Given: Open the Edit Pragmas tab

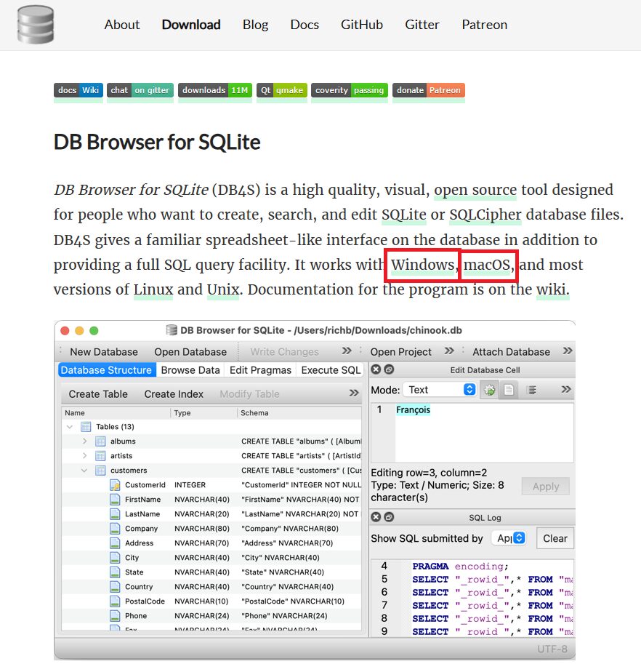Looking at the screenshot, I should pyautogui.click(x=260, y=370).
